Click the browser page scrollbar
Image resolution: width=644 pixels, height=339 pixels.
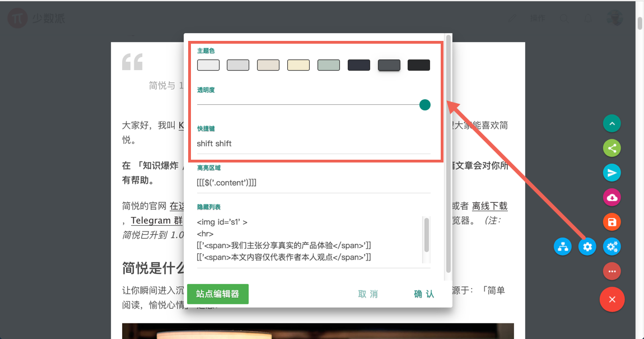(640, 22)
